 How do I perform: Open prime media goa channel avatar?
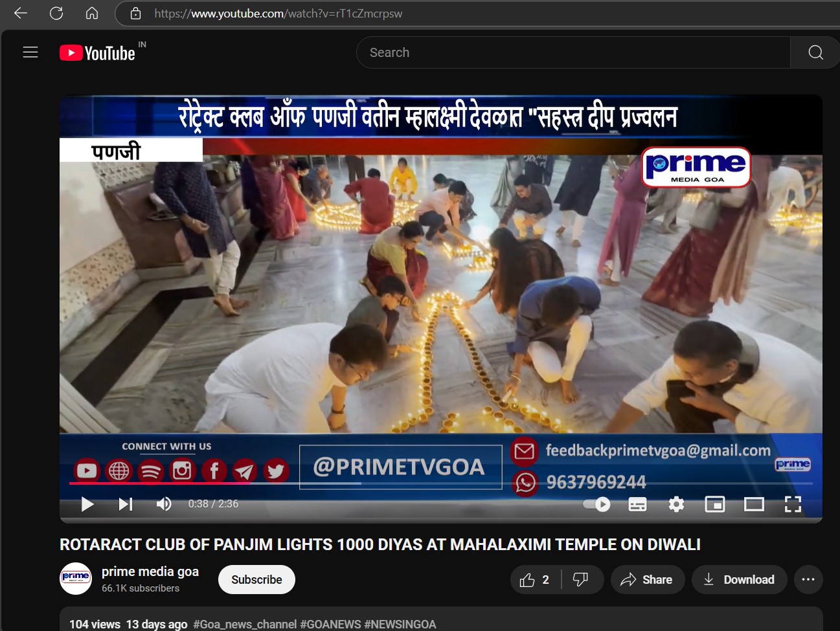tap(76, 579)
